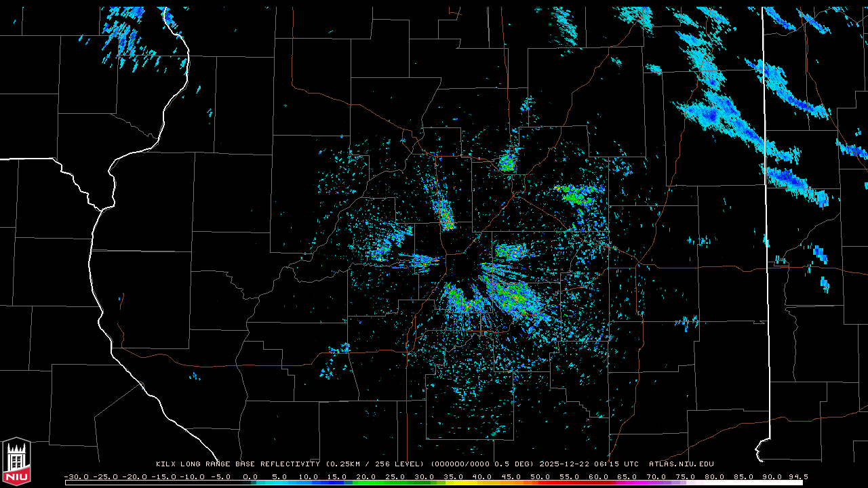Viewport: 868px width, 488px height.
Task: Click the -20.0 scale label
Action: 135,476
